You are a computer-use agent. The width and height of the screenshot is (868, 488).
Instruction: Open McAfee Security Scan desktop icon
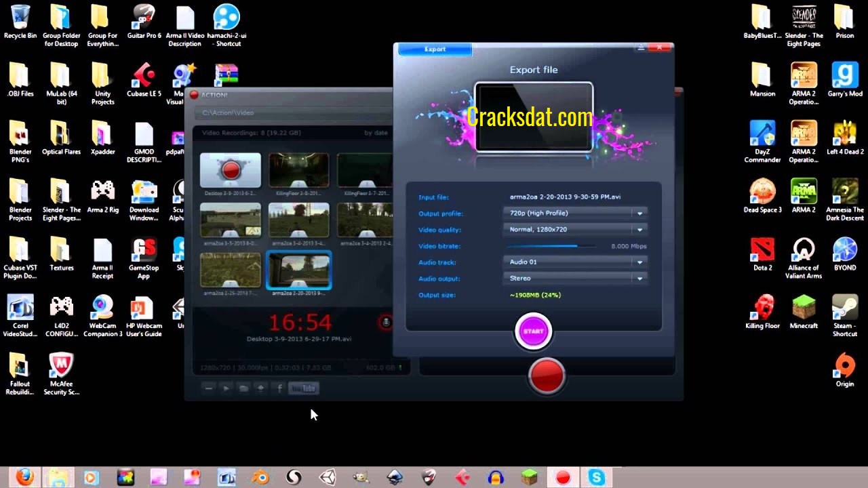click(61, 374)
